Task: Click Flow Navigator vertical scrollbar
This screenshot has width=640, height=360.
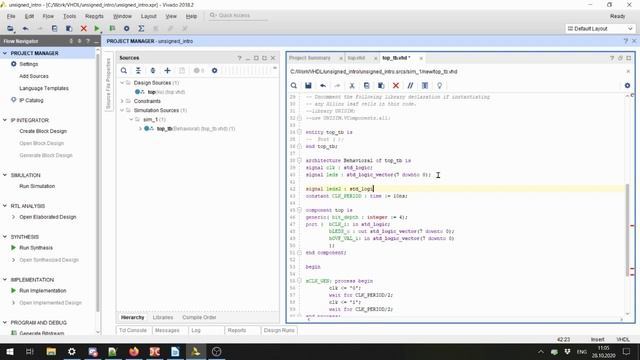Action: point(98,182)
